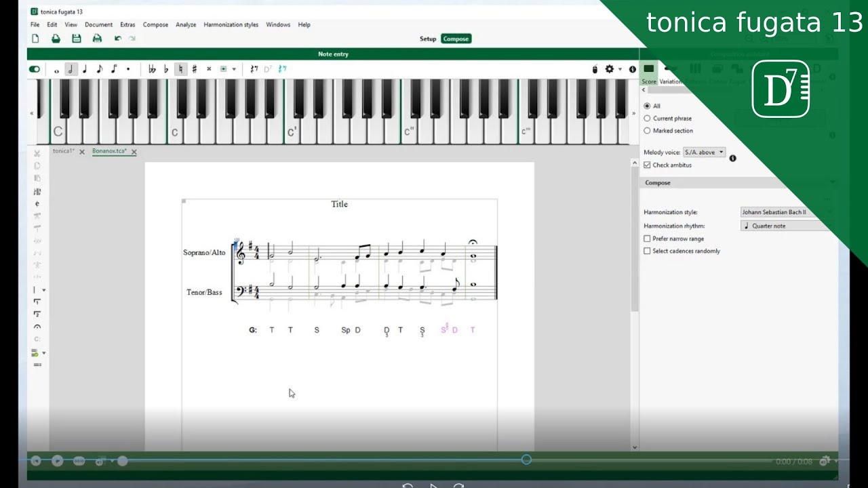Choose the flat accidental
868x488 pixels.
click(x=166, y=69)
